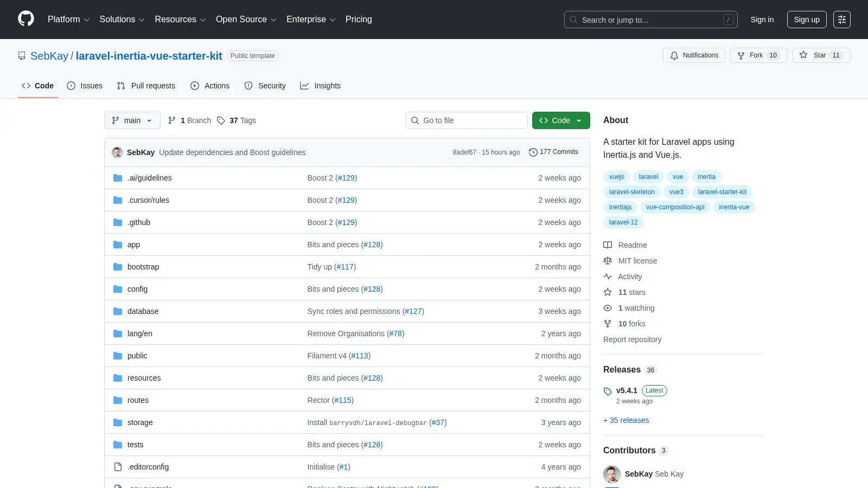868x488 pixels.
Task: Open the bootstrap folder icon
Action: click(x=118, y=267)
